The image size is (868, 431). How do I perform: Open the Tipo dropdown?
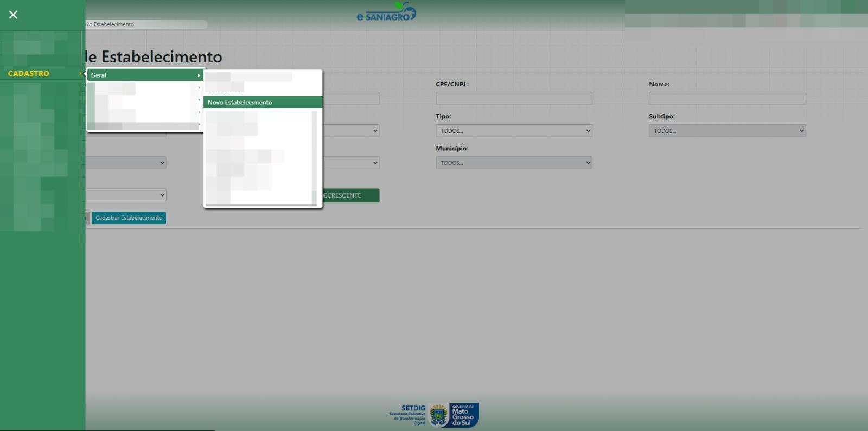click(514, 131)
